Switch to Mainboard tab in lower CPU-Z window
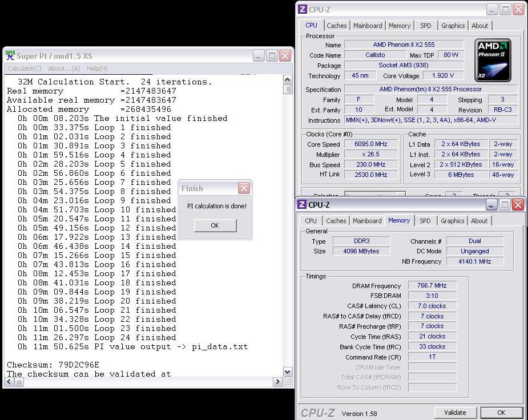The height and width of the screenshot is (420, 528). pyautogui.click(x=367, y=221)
